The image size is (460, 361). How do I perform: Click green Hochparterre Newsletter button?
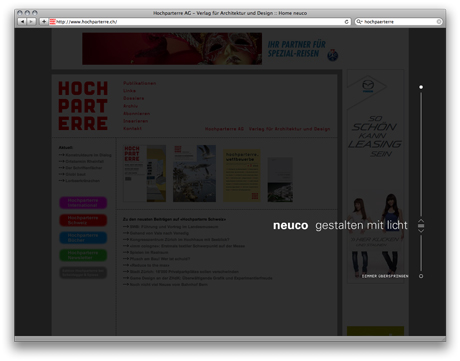point(83,255)
